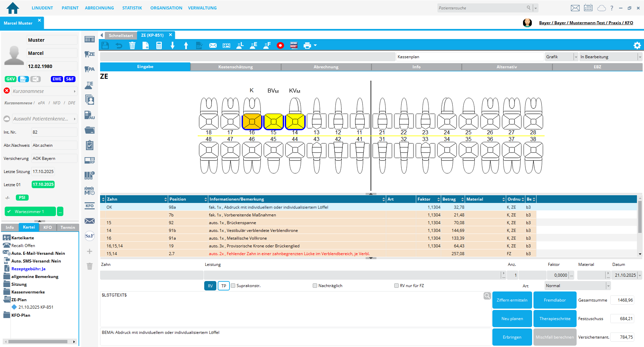The height and width of the screenshot is (347, 644).
Task: Switch to the Kostenschätzung tab
Action: pyautogui.click(x=236, y=67)
